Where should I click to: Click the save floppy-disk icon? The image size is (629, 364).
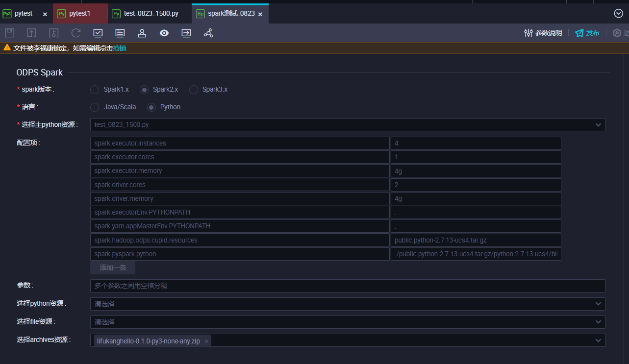pyautogui.click(x=9, y=33)
